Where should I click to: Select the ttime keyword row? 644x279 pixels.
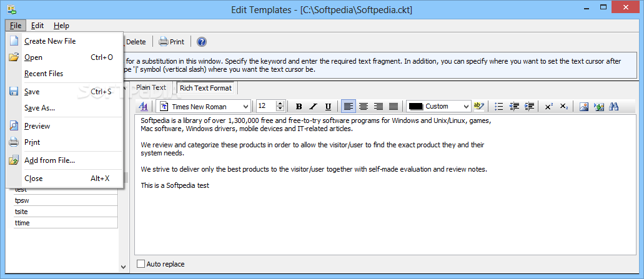pyautogui.click(x=66, y=223)
